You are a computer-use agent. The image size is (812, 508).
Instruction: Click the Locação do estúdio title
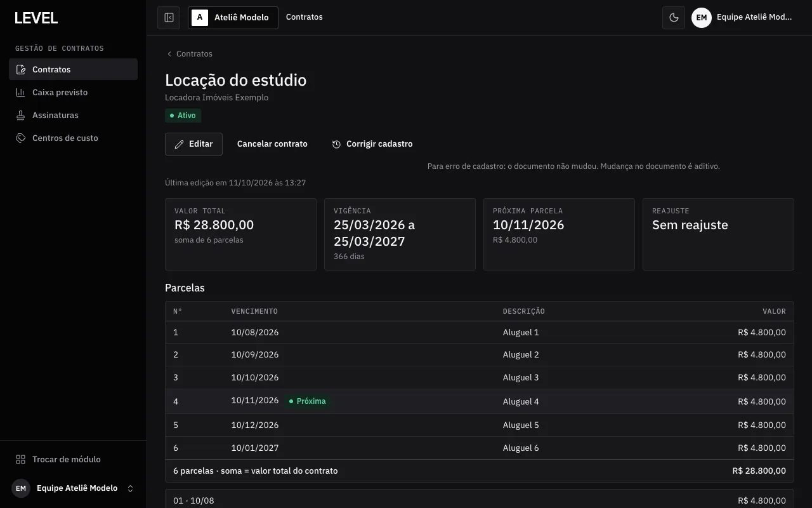coord(236,80)
